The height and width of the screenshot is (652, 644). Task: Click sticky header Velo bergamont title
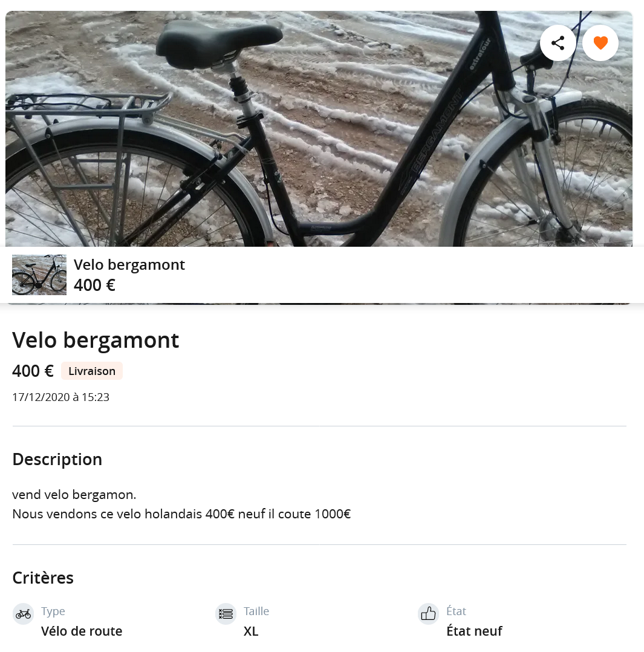pyautogui.click(x=129, y=264)
